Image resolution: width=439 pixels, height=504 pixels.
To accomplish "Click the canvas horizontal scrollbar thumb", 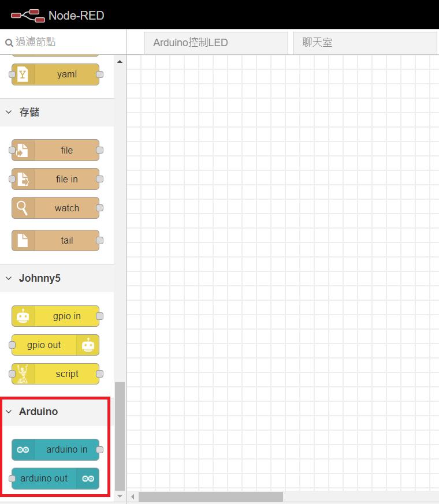I will (211, 496).
